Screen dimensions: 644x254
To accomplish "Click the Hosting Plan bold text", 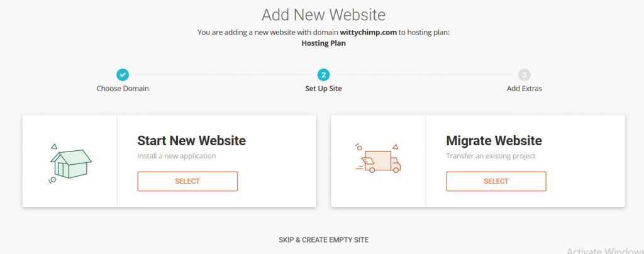I will pyautogui.click(x=324, y=43).
